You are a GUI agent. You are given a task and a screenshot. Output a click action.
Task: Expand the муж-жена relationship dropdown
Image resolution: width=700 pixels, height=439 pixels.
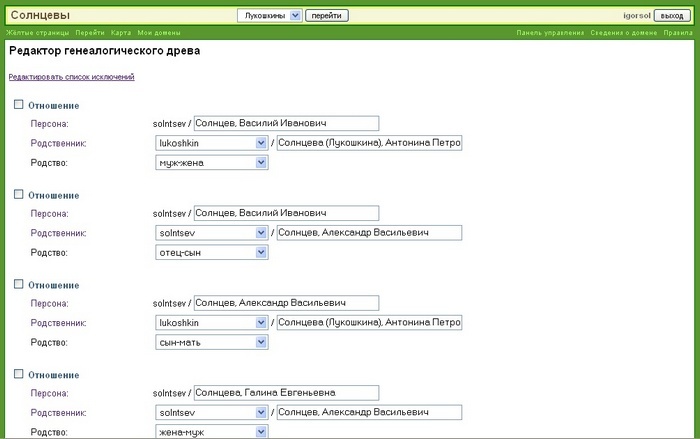click(212, 163)
